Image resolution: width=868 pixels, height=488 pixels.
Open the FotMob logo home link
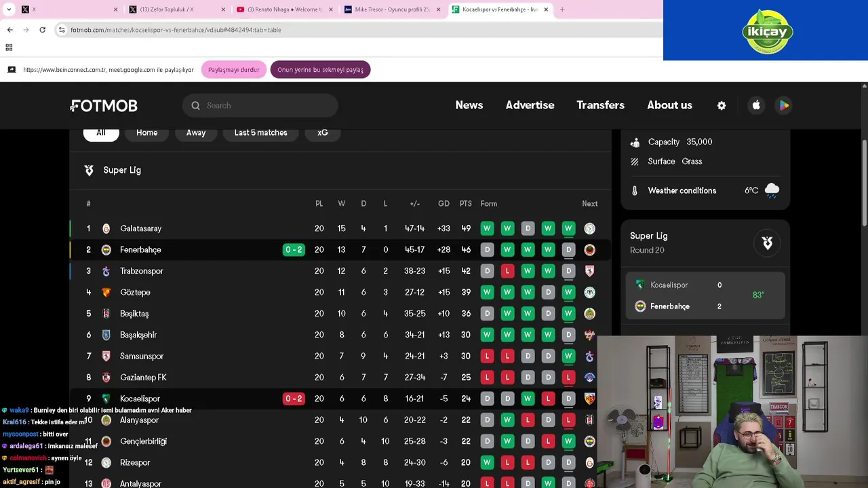click(104, 106)
